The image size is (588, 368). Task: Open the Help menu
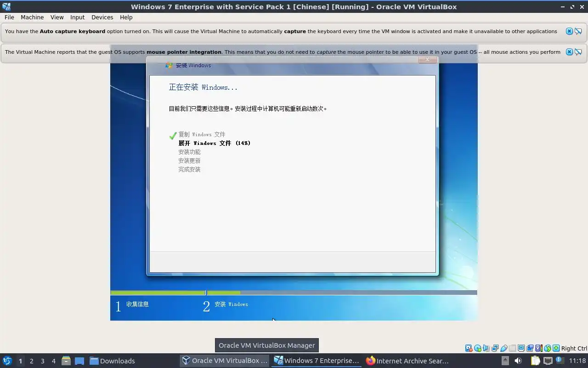(126, 17)
